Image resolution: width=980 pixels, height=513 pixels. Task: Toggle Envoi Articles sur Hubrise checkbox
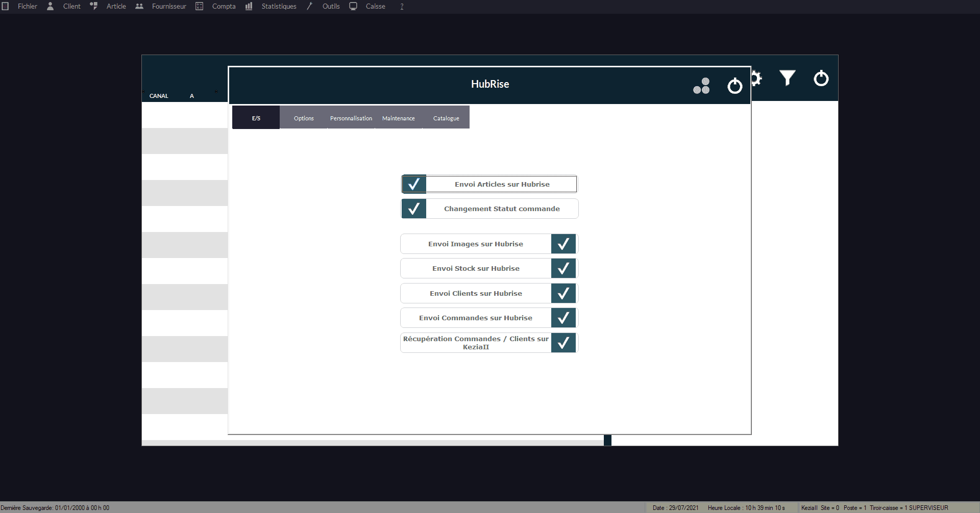(414, 184)
